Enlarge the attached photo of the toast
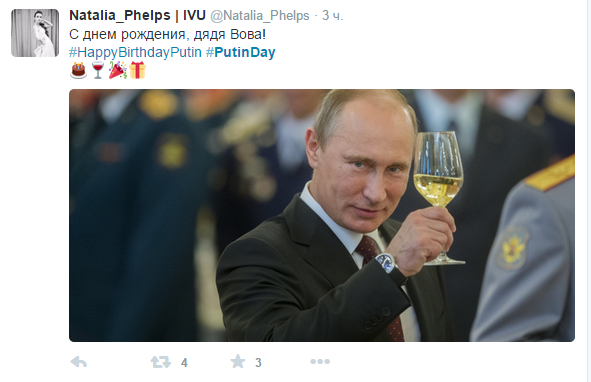 (322, 215)
